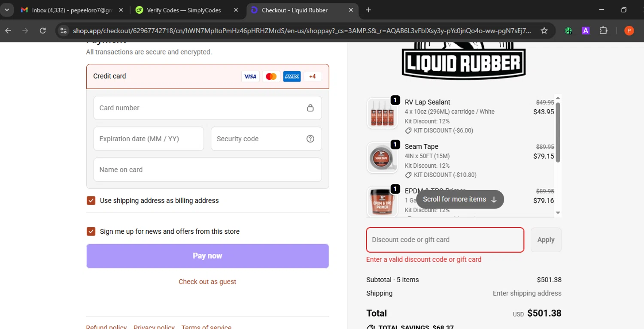Focus the Discount code or gift card field
This screenshot has width=644, height=329.
coord(445,240)
